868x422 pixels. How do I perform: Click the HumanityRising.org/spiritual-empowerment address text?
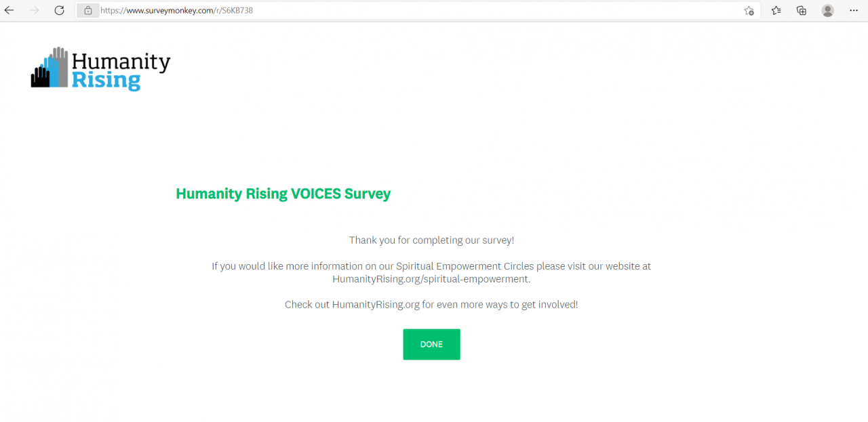click(x=431, y=278)
